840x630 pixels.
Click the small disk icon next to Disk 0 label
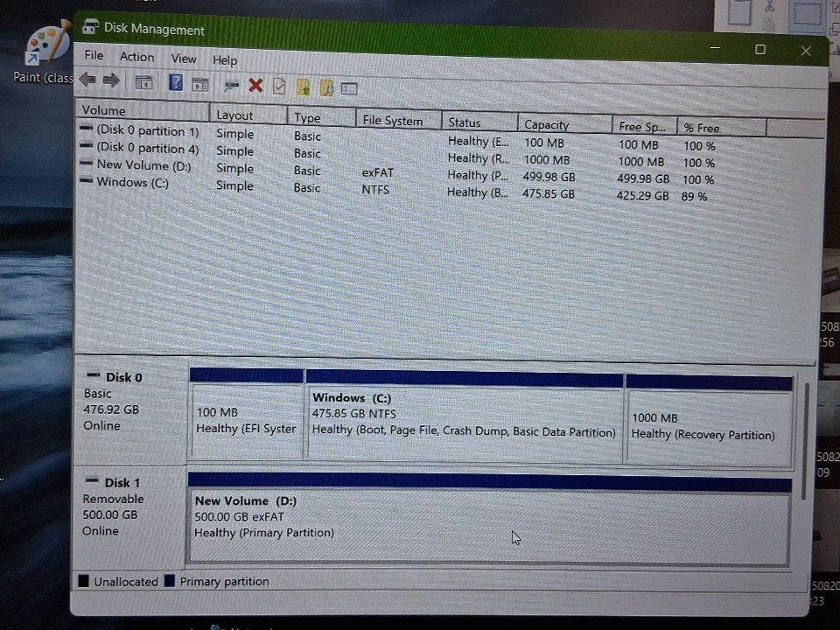pyautogui.click(x=94, y=375)
